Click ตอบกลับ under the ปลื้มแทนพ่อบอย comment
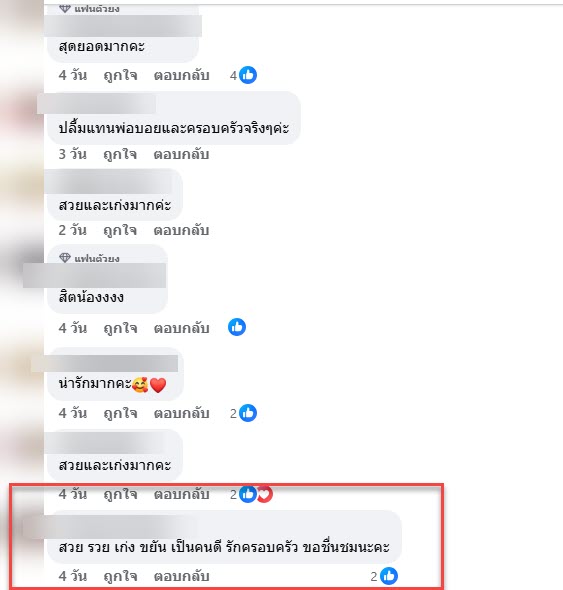This screenshot has width=563, height=590. point(181,154)
